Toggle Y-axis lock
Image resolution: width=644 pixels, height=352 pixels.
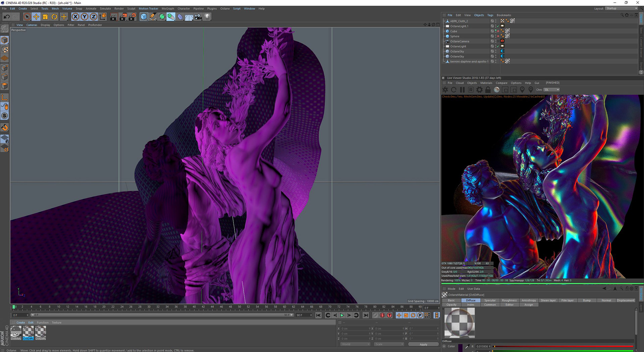(85, 17)
